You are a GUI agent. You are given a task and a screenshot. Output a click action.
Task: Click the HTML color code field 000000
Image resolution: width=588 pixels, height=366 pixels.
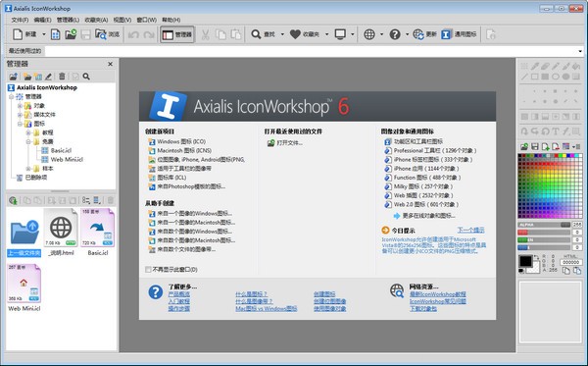570,262
